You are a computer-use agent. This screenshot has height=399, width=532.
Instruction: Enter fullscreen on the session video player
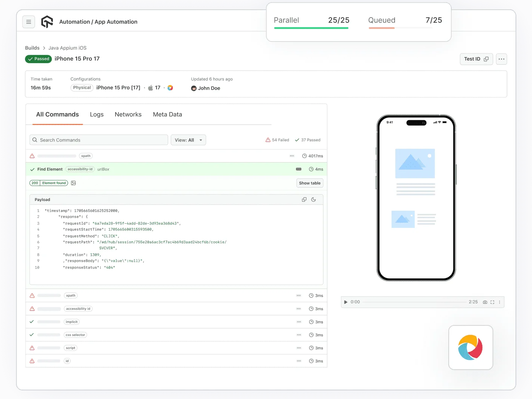click(492, 302)
